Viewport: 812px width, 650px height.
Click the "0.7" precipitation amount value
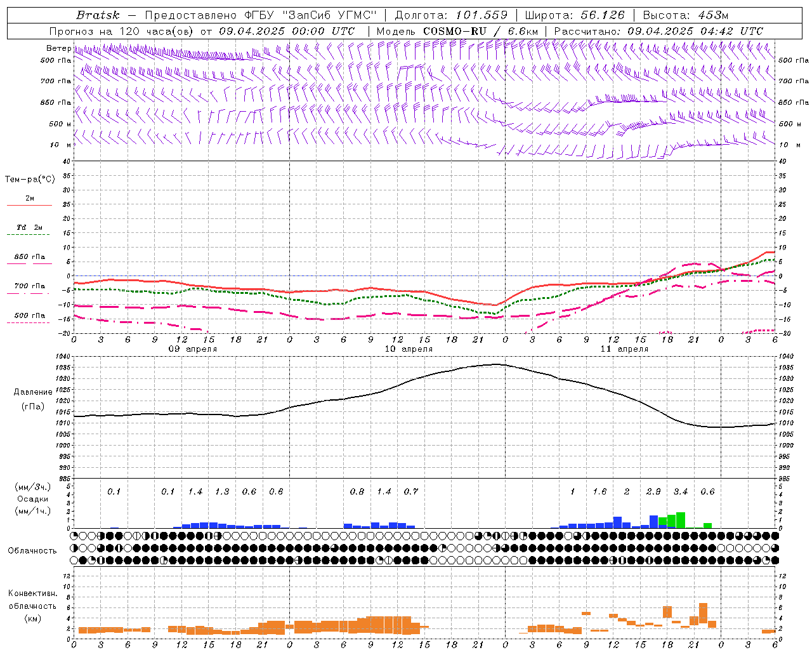click(x=411, y=492)
